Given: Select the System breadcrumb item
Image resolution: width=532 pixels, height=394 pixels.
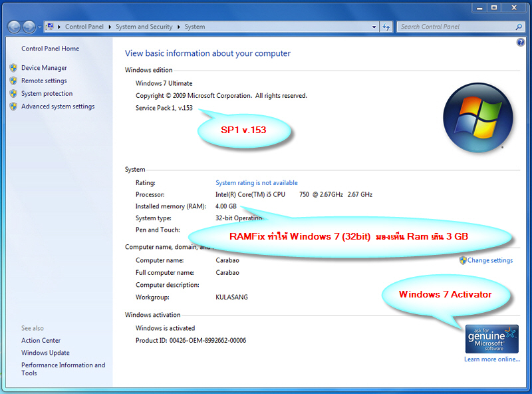Looking at the screenshot, I should pyautogui.click(x=195, y=27).
